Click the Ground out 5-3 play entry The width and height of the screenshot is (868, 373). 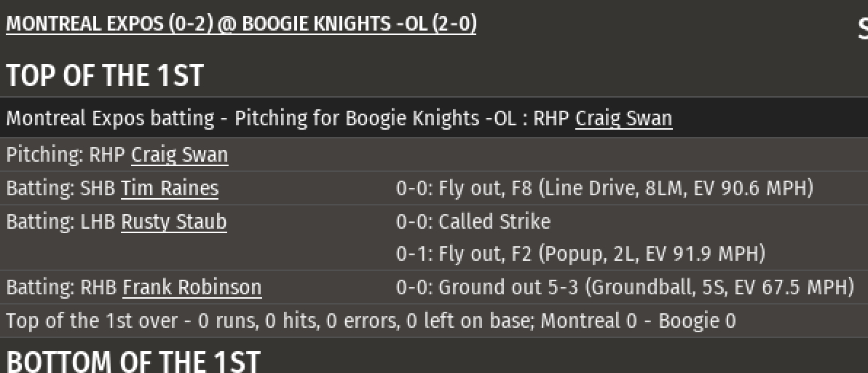624,288
